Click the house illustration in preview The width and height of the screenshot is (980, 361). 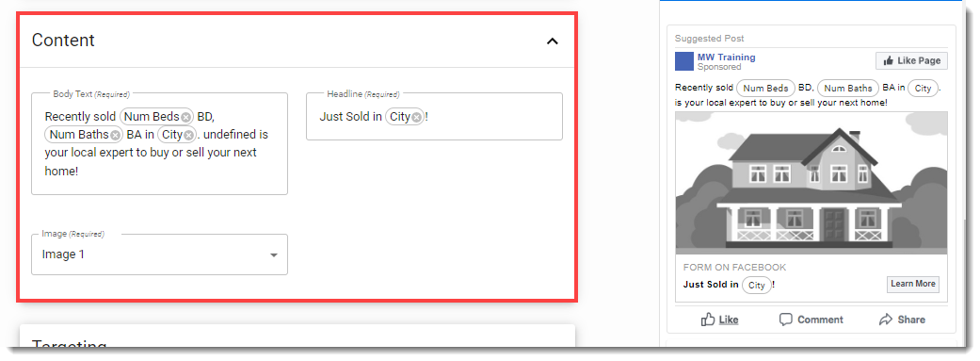[811, 183]
